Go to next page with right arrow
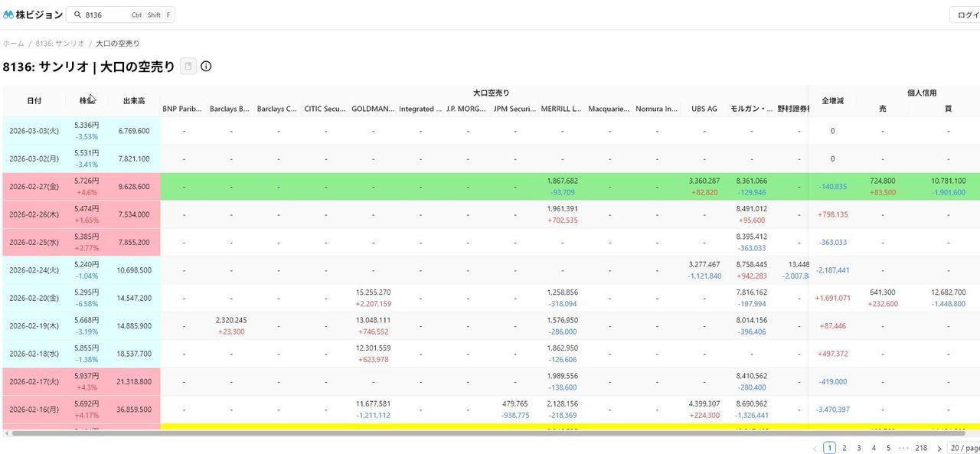This screenshot has height=454, width=980. tap(939, 448)
